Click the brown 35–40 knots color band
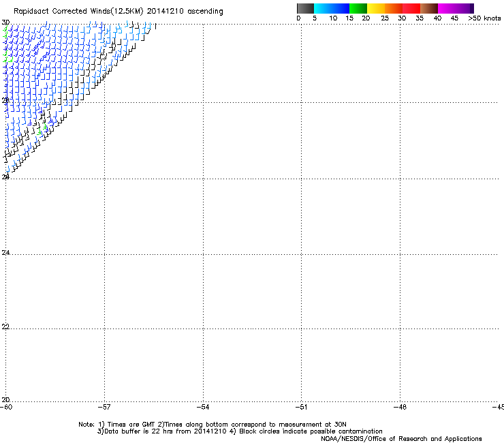 coord(429,8)
